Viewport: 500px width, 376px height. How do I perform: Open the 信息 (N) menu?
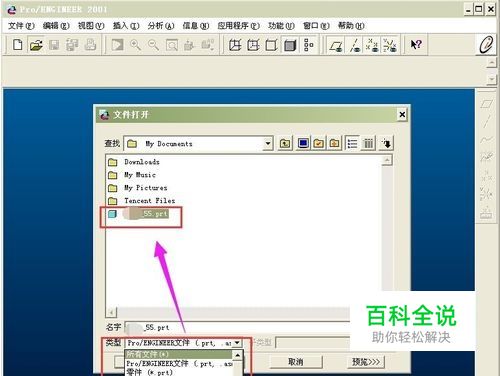click(196, 26)
